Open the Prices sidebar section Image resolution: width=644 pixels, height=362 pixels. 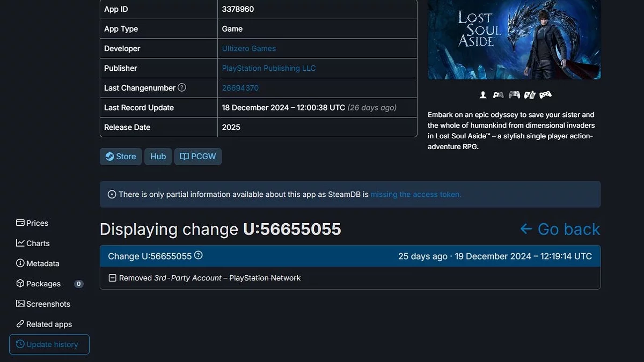32,223
